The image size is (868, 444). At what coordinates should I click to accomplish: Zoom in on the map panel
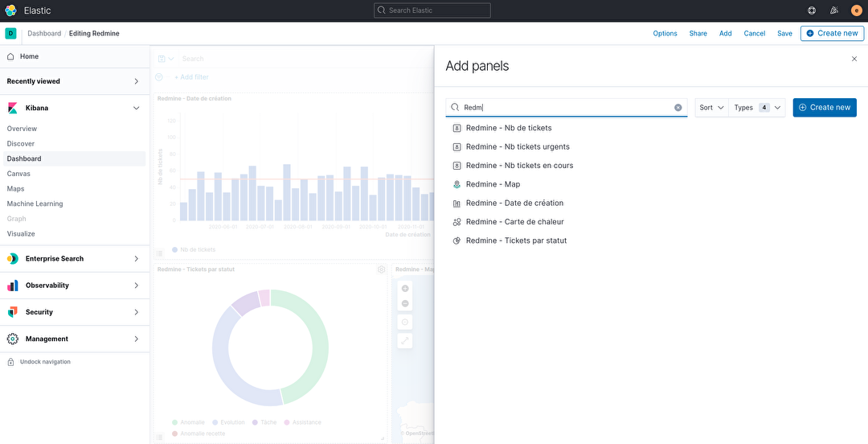[x=404, y=288]
